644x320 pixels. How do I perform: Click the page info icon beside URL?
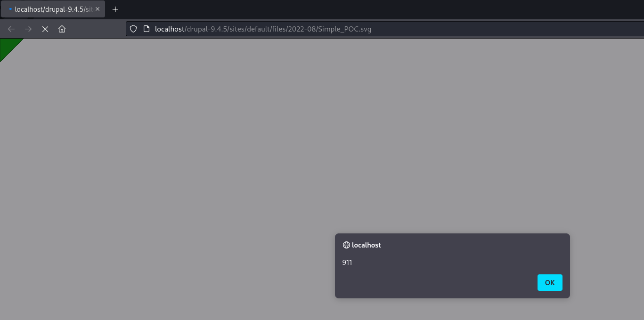[146, 29]
